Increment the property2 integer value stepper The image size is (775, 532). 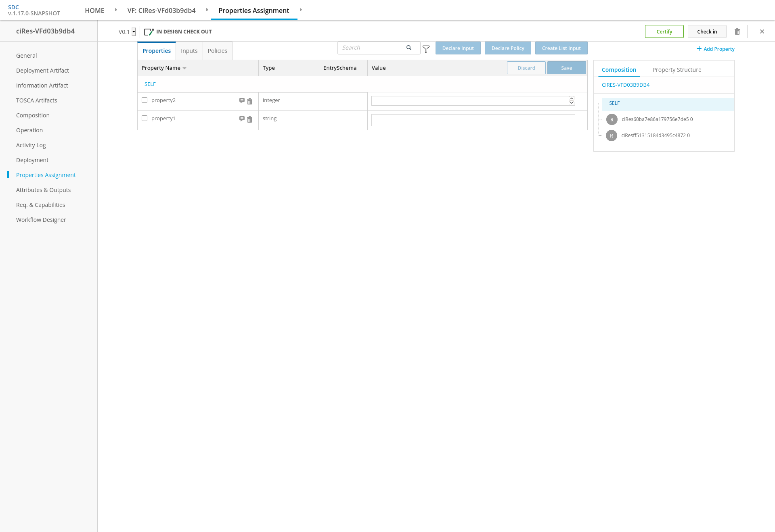[572, 98]
